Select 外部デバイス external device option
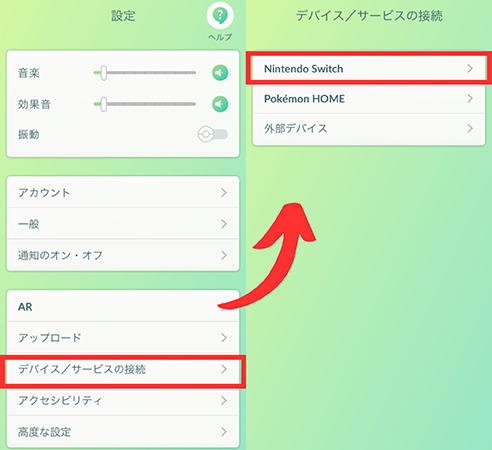 coord(369,129)
